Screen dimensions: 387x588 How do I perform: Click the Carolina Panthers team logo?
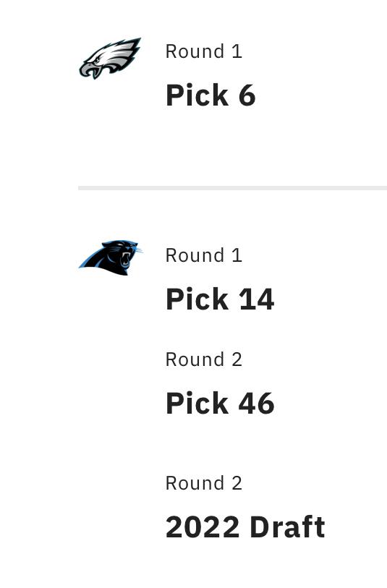tap(110, 257)
